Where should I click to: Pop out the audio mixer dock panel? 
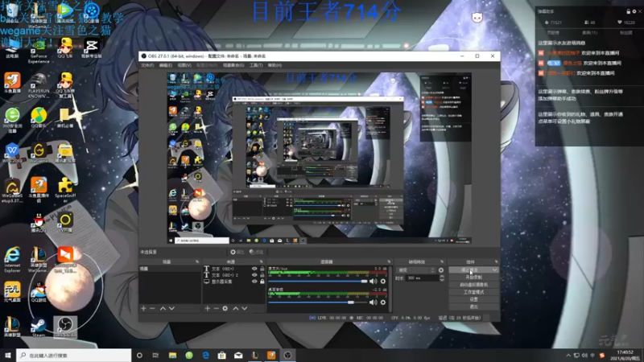click(x=389, y=262)
